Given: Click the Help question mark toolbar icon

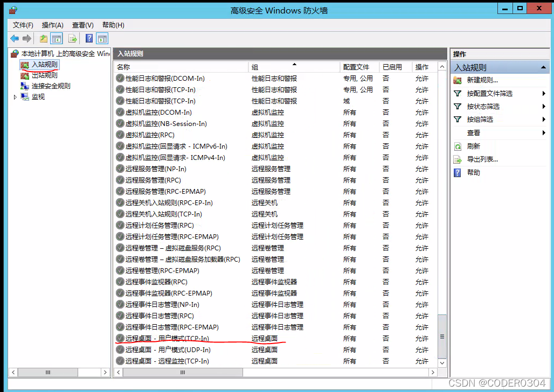Looking at the screenshot, I should 89,38.
